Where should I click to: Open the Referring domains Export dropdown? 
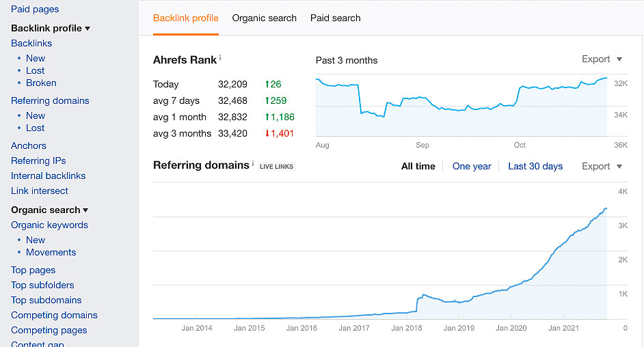[602, 166]
